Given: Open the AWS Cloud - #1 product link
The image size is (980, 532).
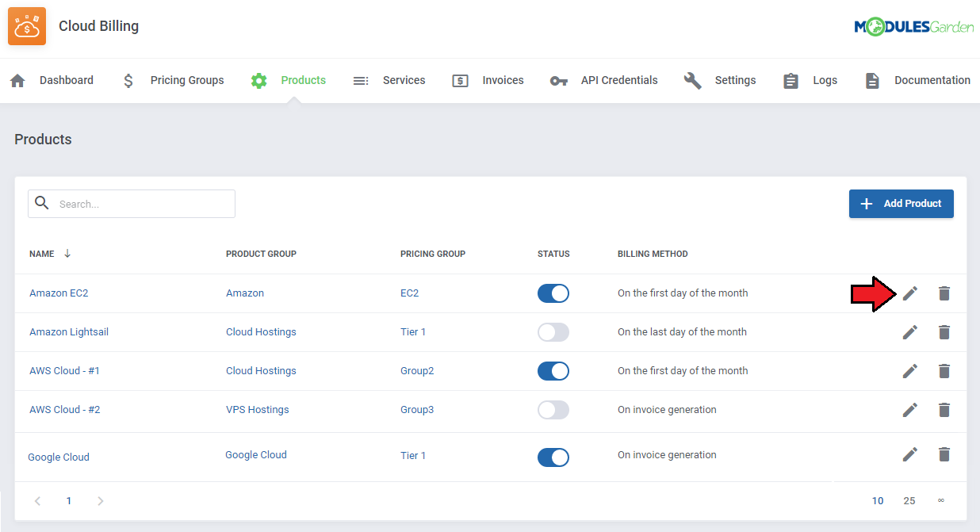Looking at the screenshot, I should pyautogui.click(x=65, y=371).
